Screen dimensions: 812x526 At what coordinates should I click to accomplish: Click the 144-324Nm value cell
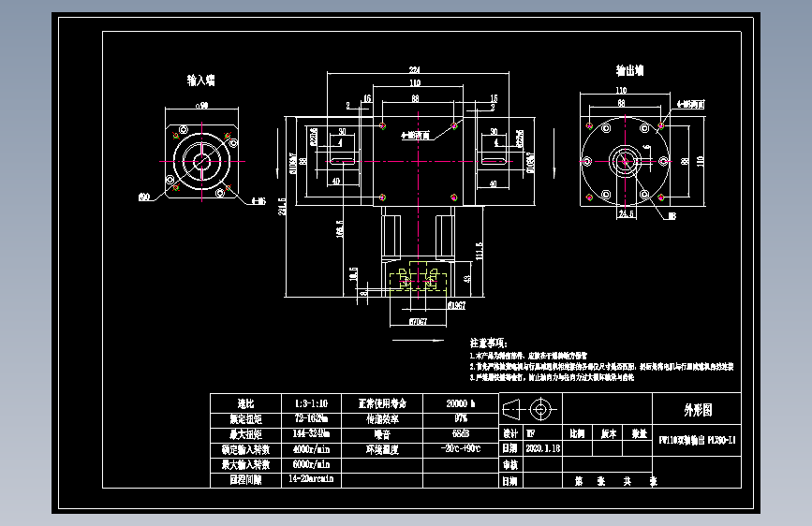coord(311,434)
